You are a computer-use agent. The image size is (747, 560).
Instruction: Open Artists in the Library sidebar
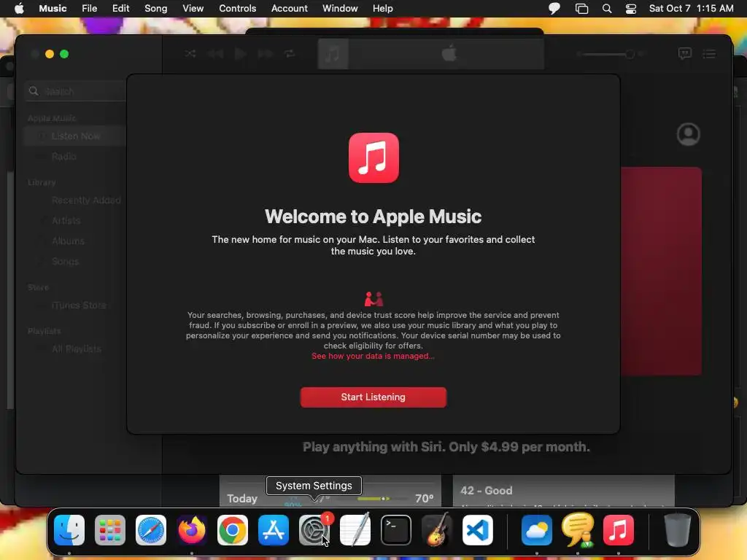[x=66, y=220]
